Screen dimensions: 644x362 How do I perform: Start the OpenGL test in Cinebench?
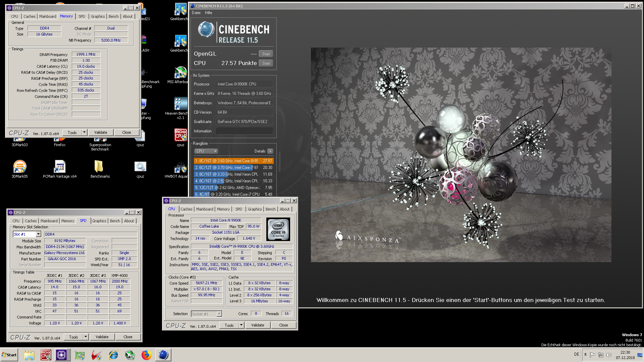[x=266, y=54]
